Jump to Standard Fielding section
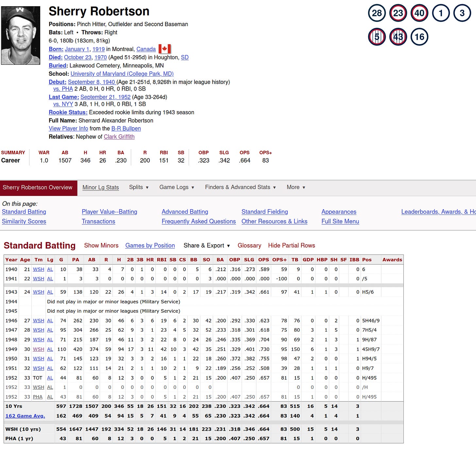Image resolution: width=476 pixels, height=449 pixels. pos(265,212)
